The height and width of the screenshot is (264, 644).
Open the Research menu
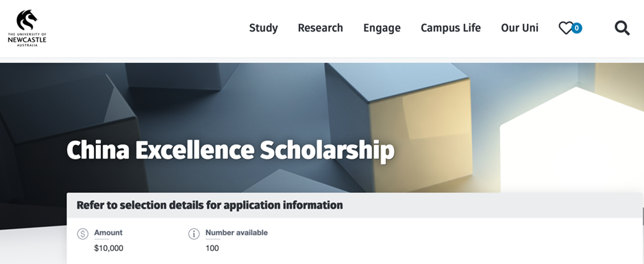(x=321, y=28)
